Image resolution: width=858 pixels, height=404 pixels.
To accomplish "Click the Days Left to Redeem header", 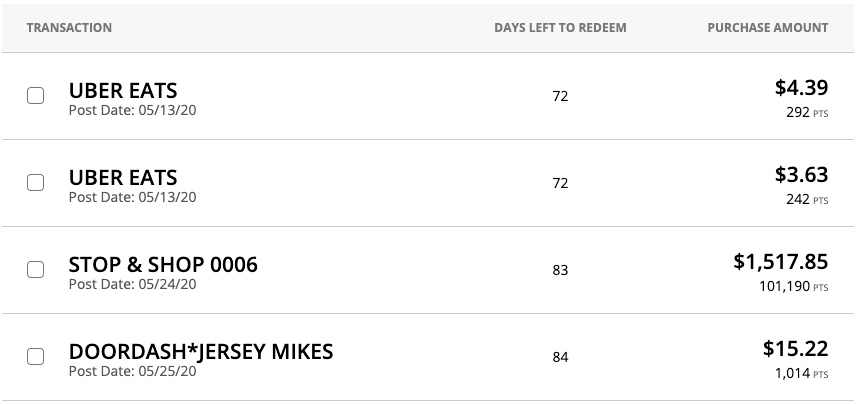I will click(x=560, y=27).
